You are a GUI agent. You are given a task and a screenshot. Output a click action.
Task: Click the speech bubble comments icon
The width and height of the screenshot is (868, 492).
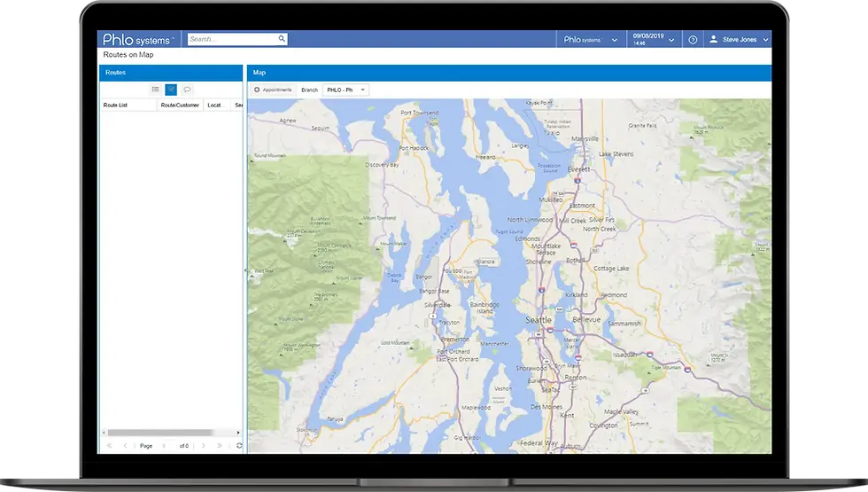pyautogui.click(x=187, y=90)
